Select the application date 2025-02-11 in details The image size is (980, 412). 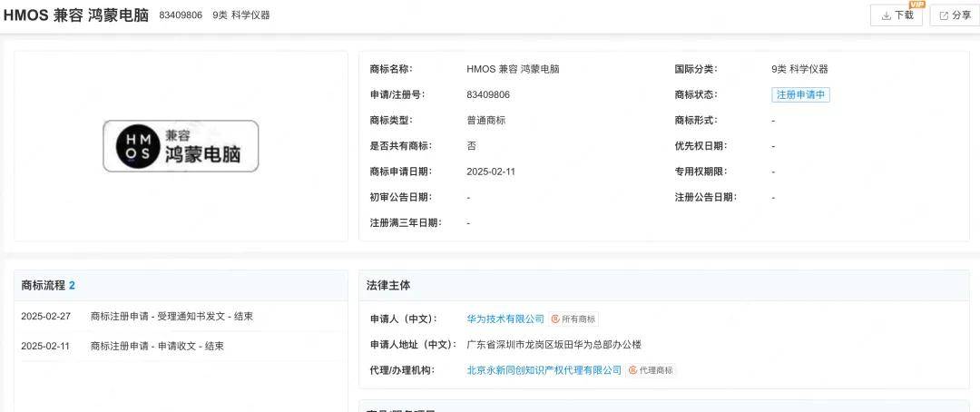[491, 172]
